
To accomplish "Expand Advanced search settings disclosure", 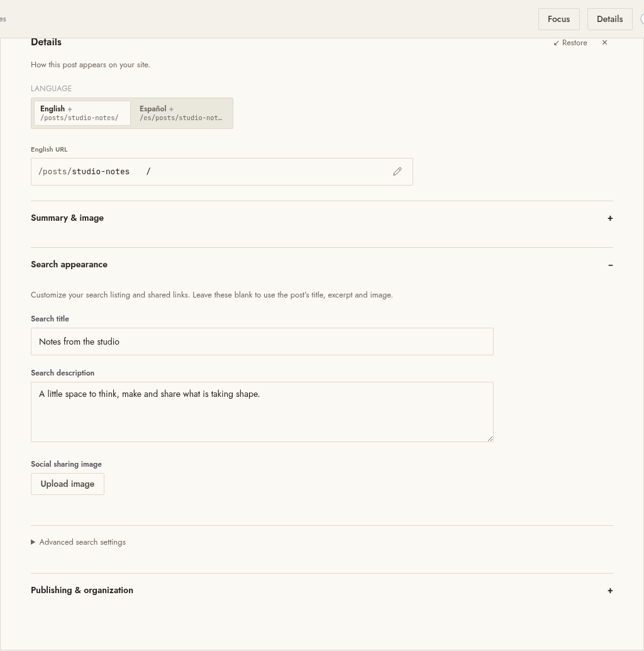I will (x=79, y=542).
